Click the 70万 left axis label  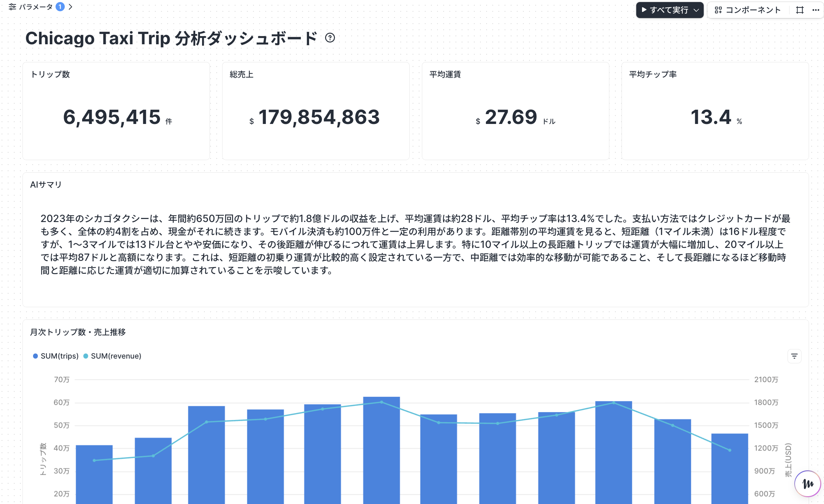[x=61, y=379]
